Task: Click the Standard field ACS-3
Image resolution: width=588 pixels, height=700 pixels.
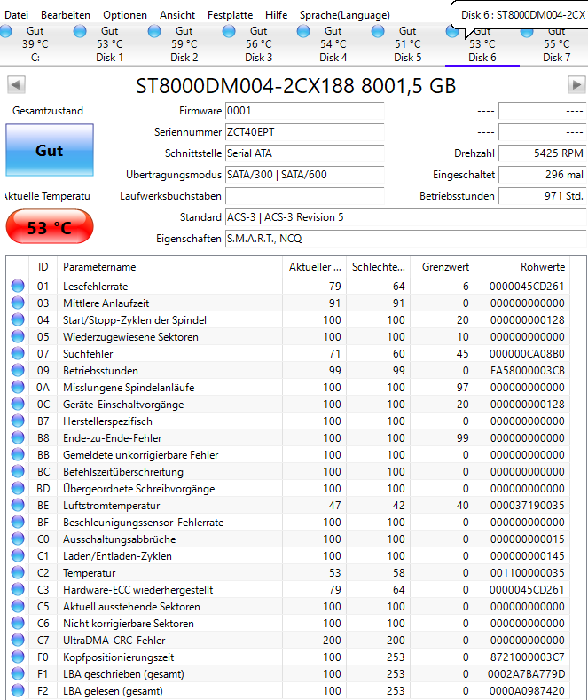Action: [x=405, y=217]
